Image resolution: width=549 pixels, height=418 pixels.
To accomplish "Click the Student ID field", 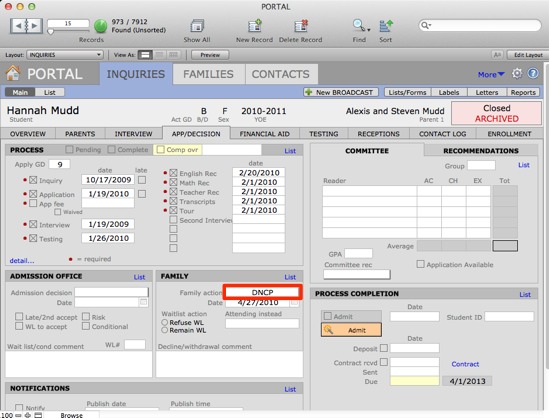I will click(509, 317).
